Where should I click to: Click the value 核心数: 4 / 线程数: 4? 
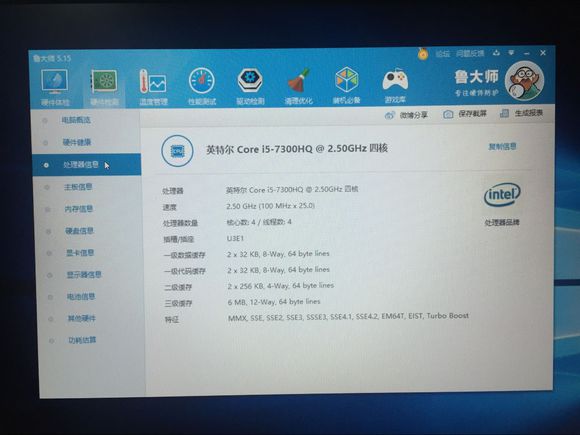[259, 222]
